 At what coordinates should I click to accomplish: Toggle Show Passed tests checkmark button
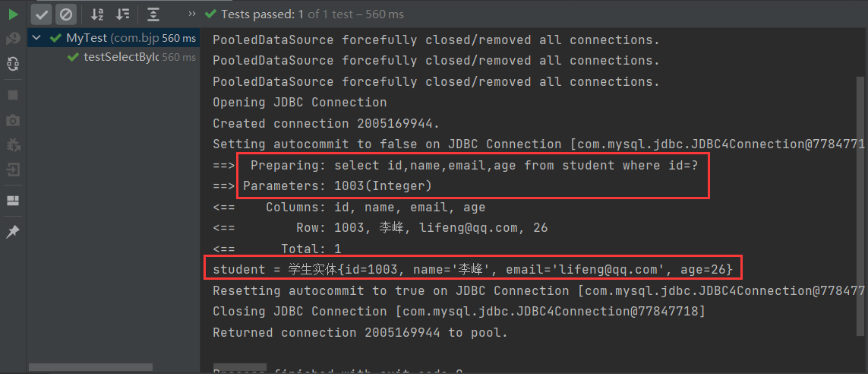tap(43, 14)
